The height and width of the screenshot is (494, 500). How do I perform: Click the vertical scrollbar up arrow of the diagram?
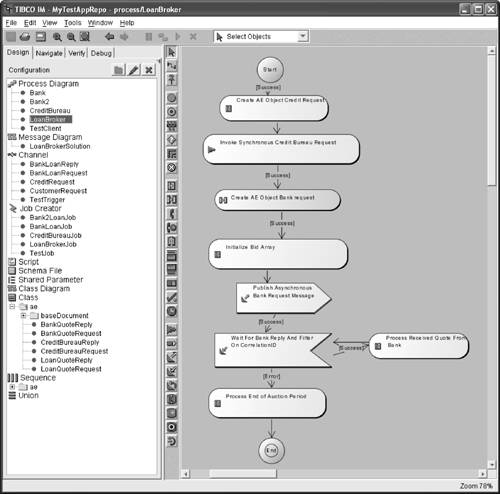click(x=492, y=51)
